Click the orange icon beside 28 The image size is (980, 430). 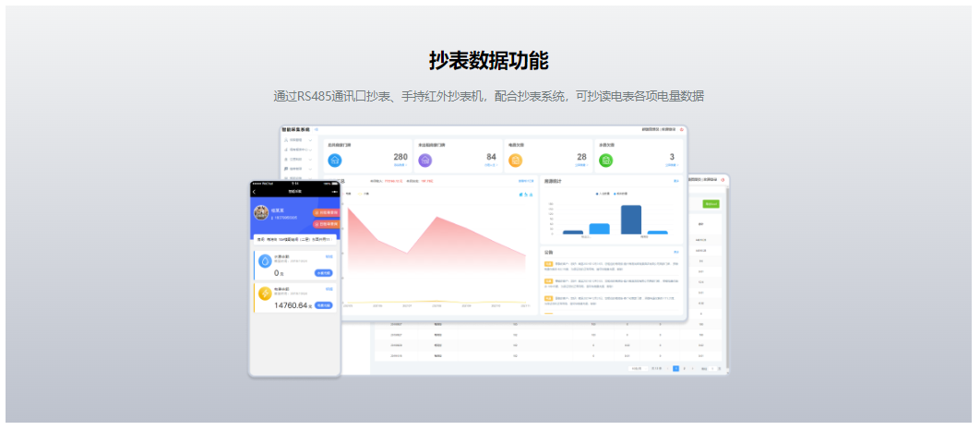pyautogui.click(x=516, y=161)
